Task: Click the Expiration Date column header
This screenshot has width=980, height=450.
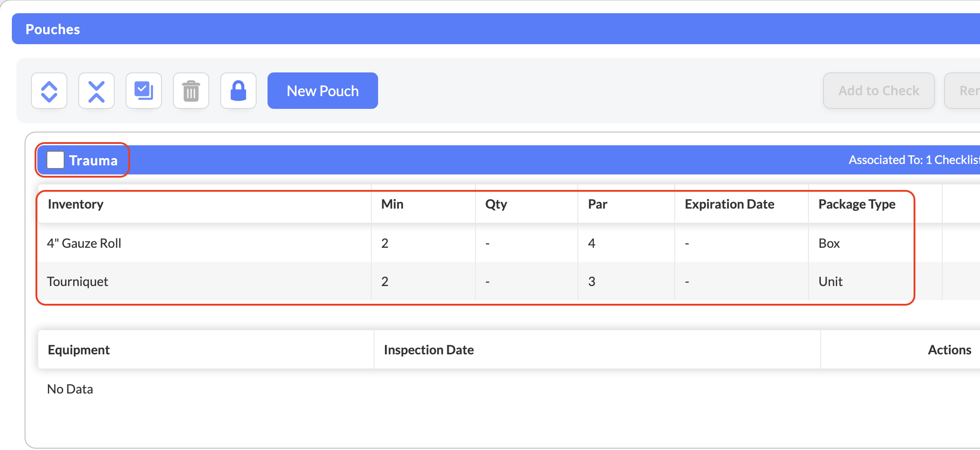Action: (x=729, y=204)
